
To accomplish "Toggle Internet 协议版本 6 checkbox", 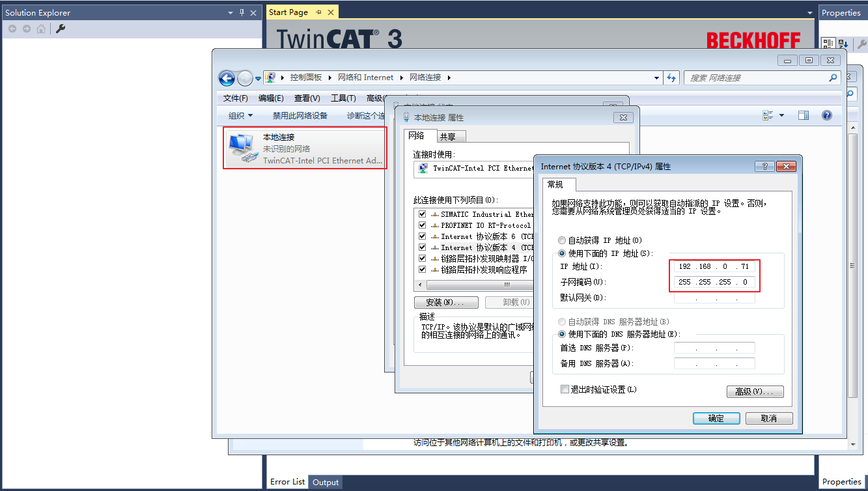I will [x=423, y=236].
